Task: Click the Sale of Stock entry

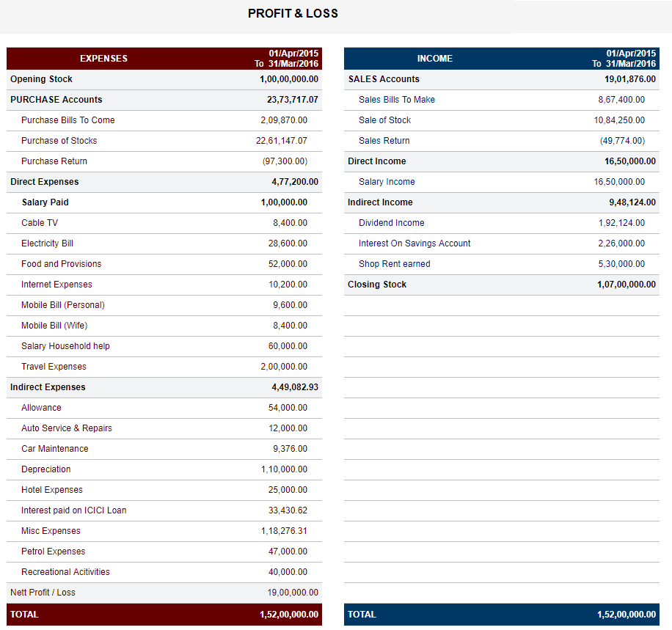Action: (x=385, y=120)
